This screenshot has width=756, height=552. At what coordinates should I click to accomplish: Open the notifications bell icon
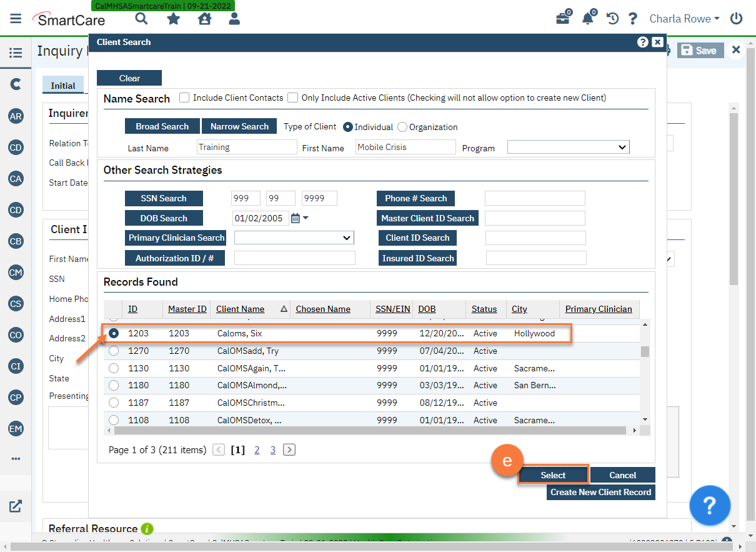(x=587, y=19)
